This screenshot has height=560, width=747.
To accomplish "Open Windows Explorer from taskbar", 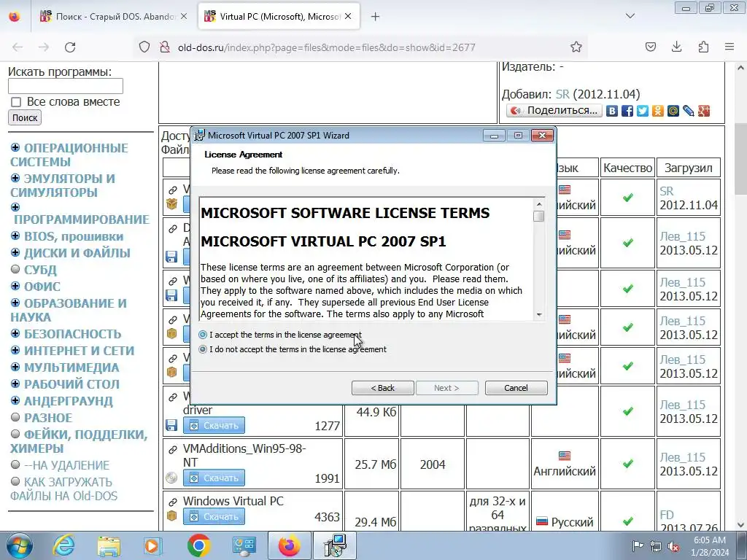I will (x=109, y=545).
